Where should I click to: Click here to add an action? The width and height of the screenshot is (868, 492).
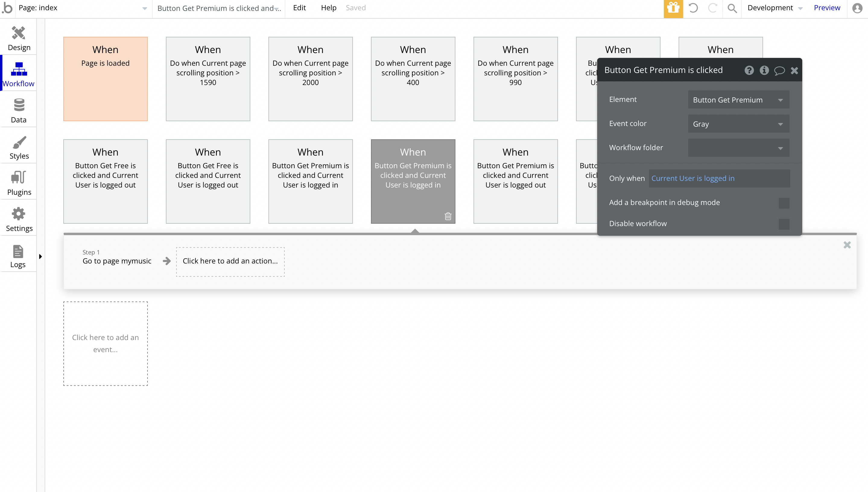230,261
